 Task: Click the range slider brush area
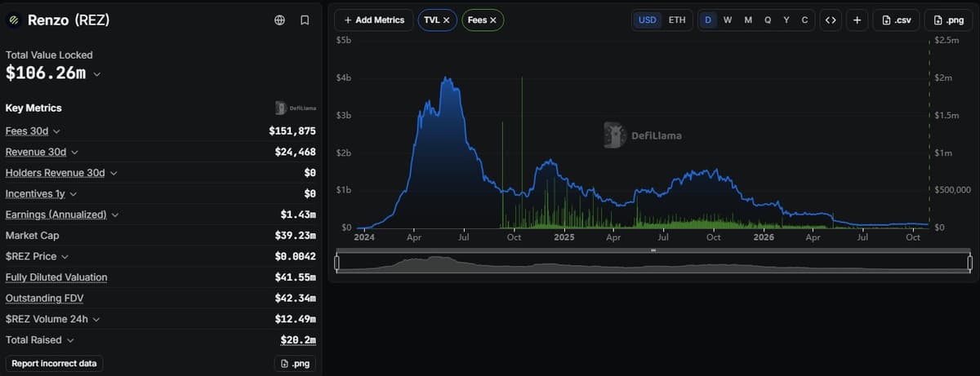pyautogui.click(x=653, y=263)
